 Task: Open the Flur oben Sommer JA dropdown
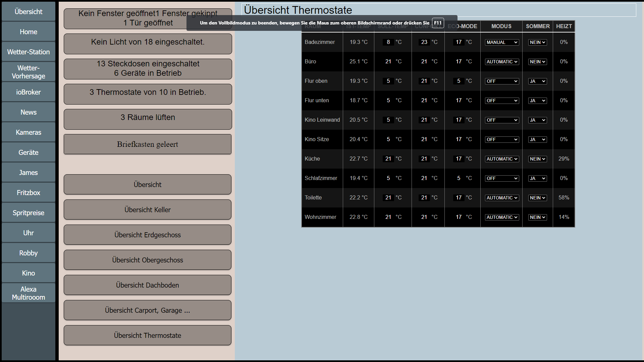click(x=537, y=81)
